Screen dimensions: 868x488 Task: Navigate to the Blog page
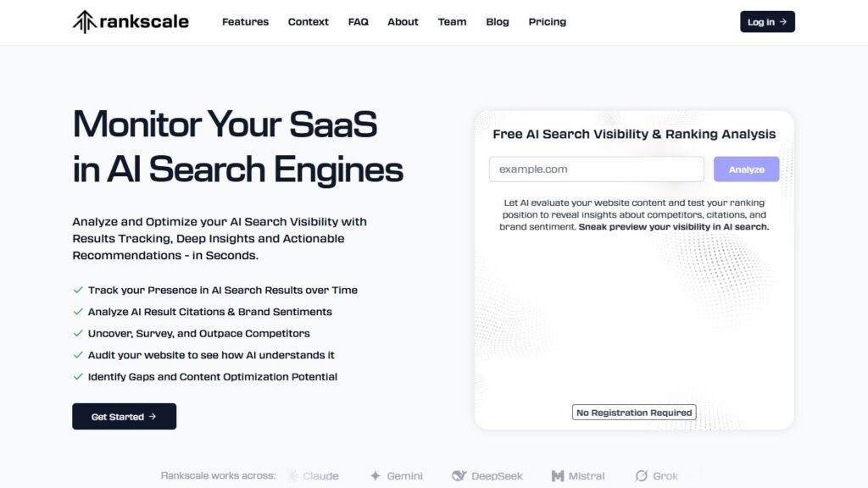498,22
